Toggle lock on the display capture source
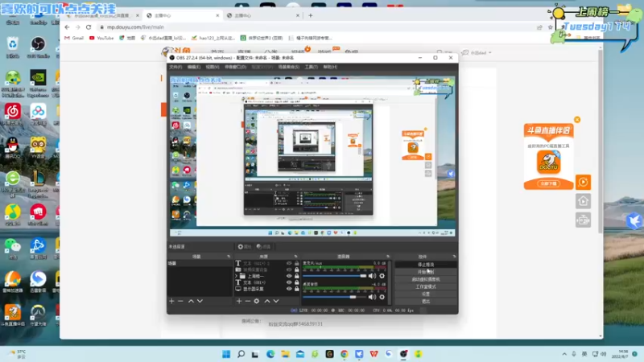The image size is (644, 362). [x=296, y=289]
